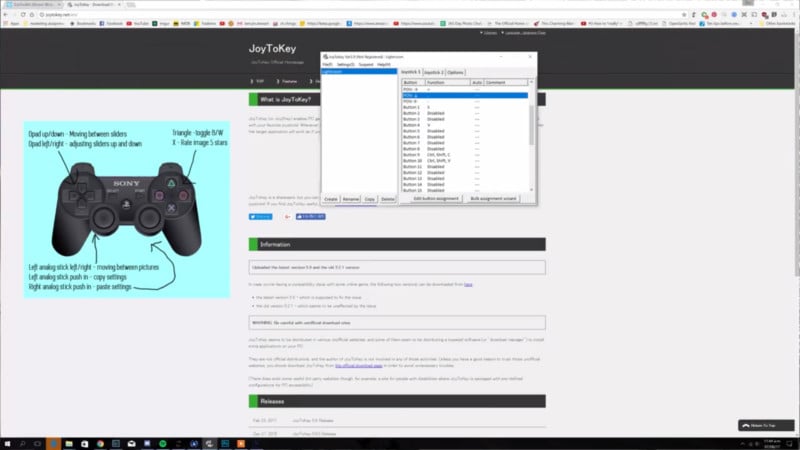Open taskbar search magnifier
Image resolution: width=800 pixels, height=450 pixels.
[22, 444]
